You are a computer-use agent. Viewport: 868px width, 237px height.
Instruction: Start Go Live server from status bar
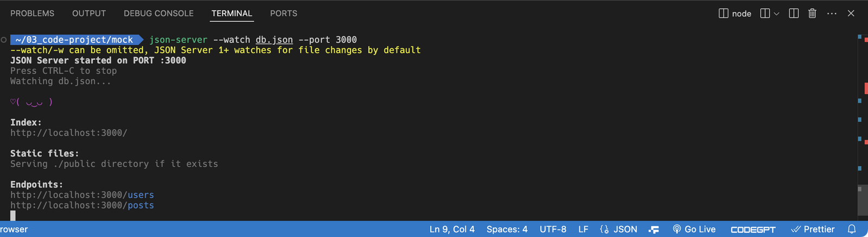coord(694,229)
